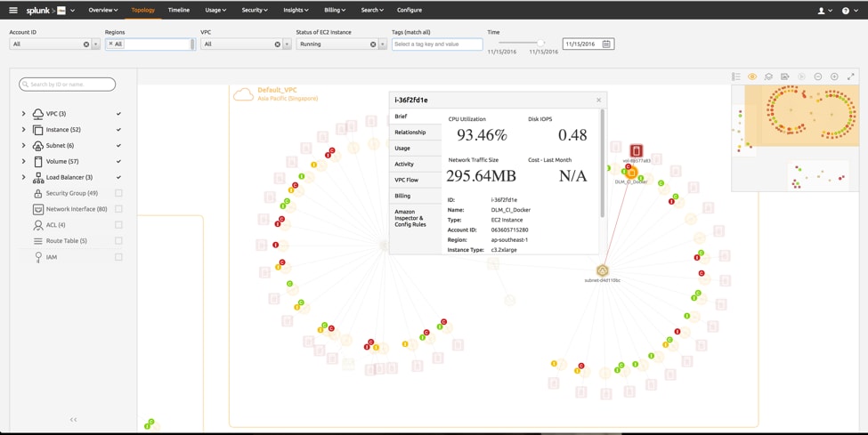Screen dimensions: 868x435
Task: Expand the Load Balancer (3) tree item
Action: (23, 177)
